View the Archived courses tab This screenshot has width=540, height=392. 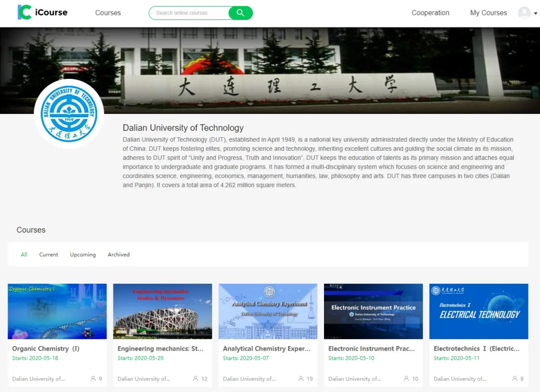(118, 255)
